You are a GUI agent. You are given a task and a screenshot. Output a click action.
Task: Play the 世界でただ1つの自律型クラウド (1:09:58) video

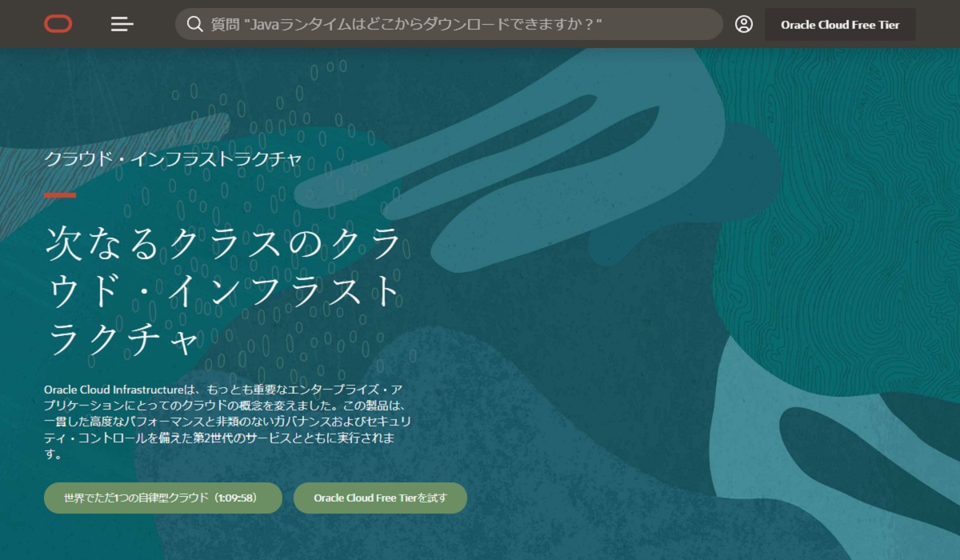coord(163,498)
